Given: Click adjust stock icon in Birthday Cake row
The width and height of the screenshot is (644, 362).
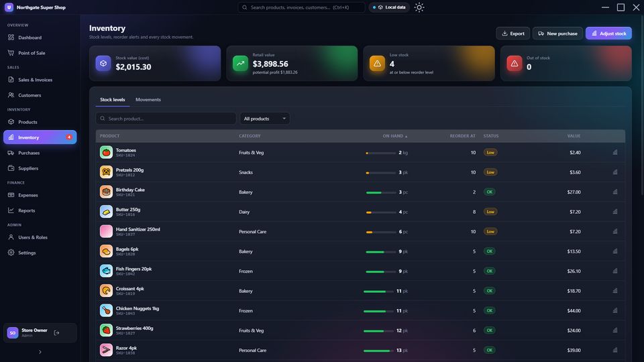Looking at the screenshot, I should point(615,192).
